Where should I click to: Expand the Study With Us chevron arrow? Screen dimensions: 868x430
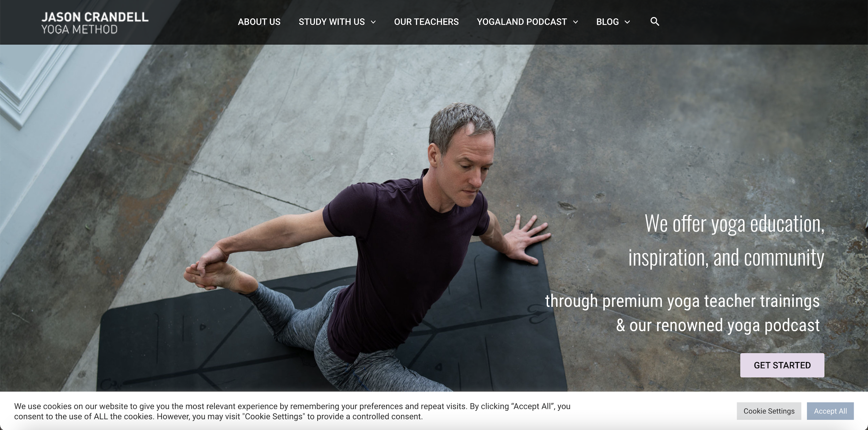(373, 22)
